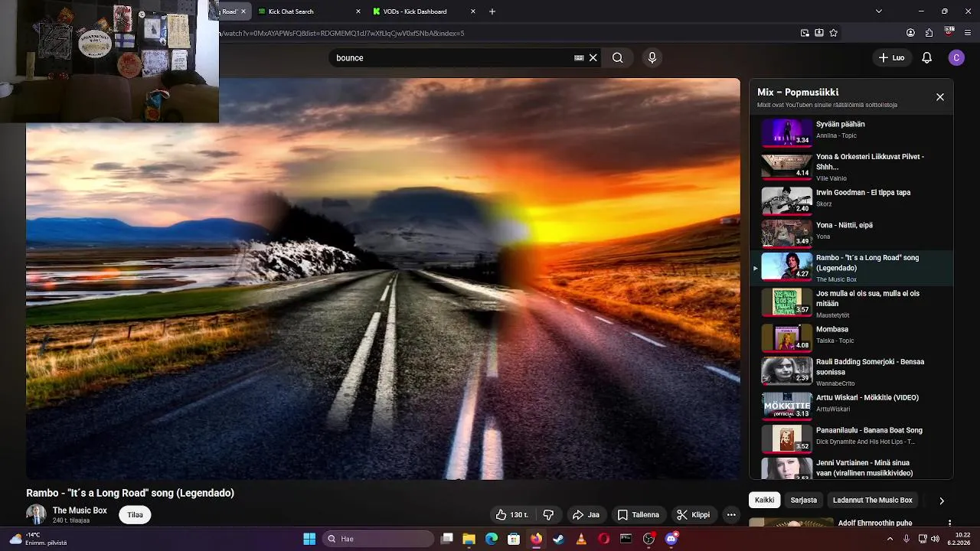Play Jos mulla ei ois sua playlist item
The image size is (980, 551).
pyautogui.click(x=851, y=302)
